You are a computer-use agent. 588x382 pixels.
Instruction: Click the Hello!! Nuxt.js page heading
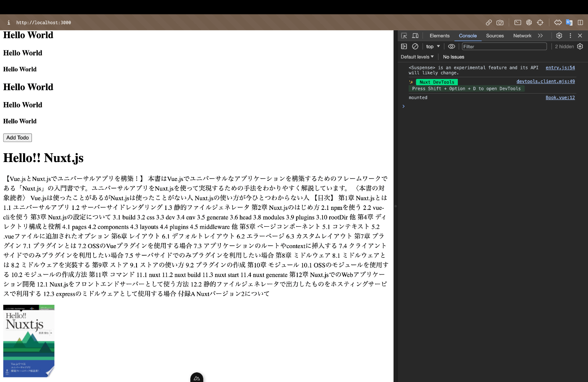[x=43, y=158]
